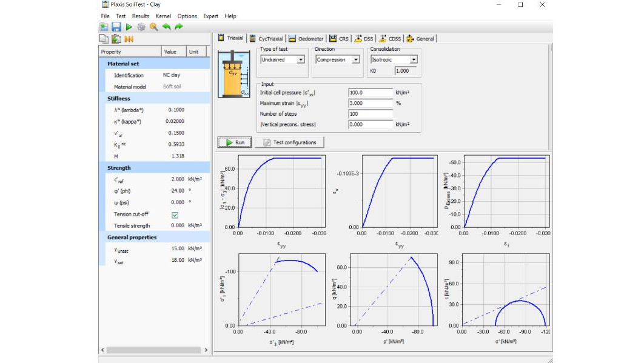Click the blue floppy disk save icon
This screenshot has height=363, width=644.
coord(116,27)
